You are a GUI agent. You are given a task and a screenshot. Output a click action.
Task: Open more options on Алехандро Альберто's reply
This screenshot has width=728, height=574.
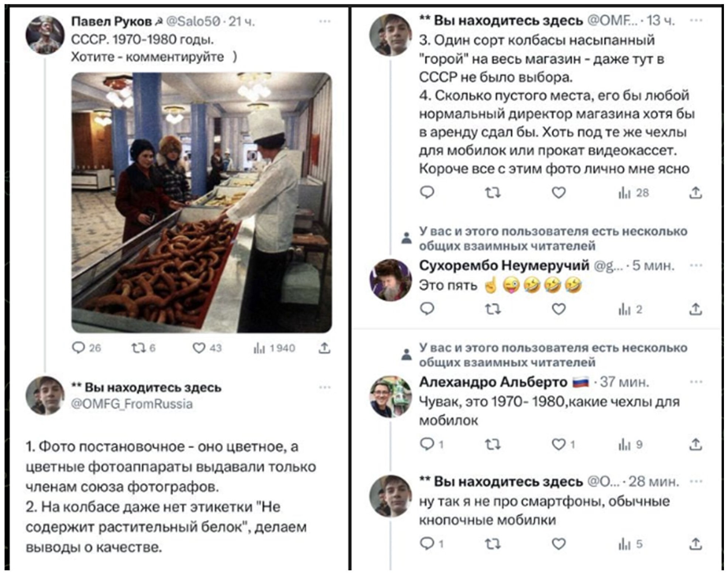click(696, 382)
